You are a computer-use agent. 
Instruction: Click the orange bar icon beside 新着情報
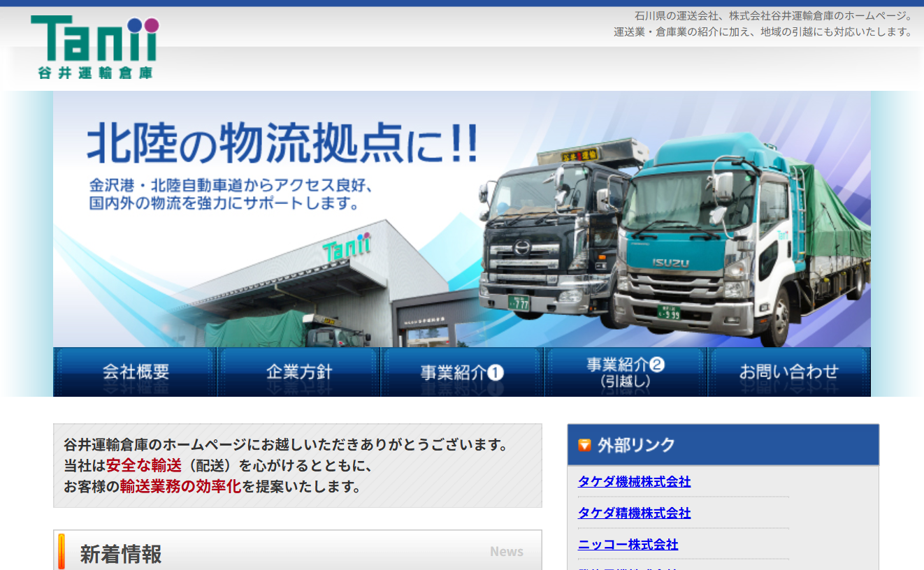click(x=62, y=551)
